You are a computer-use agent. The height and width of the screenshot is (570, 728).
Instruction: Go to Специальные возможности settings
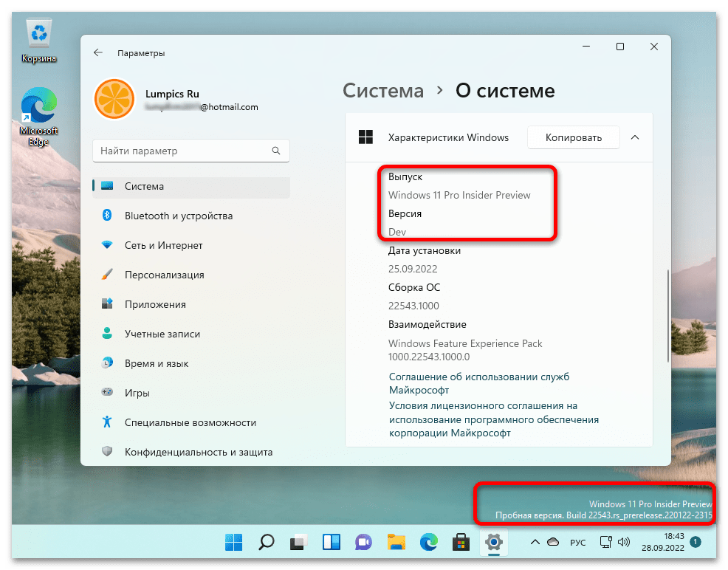pos(191,422)
